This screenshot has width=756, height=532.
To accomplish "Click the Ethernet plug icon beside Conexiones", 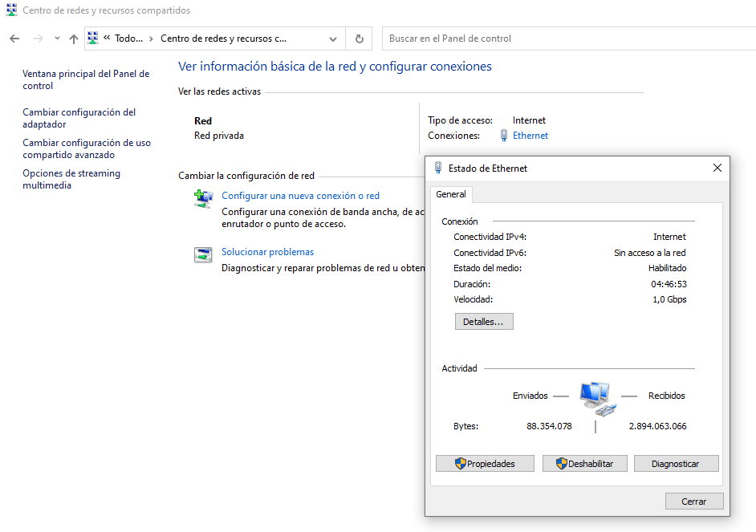I will [x=503, y=136].
